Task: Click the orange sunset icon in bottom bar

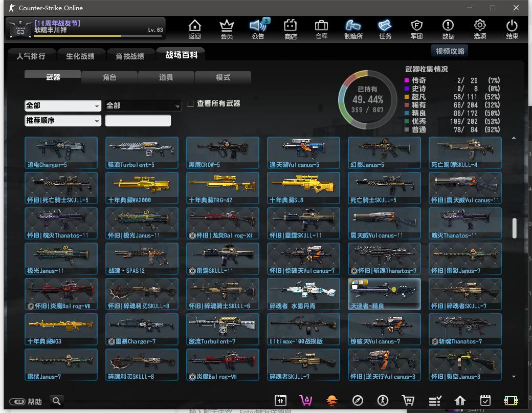Action: [x=331, y=400]
